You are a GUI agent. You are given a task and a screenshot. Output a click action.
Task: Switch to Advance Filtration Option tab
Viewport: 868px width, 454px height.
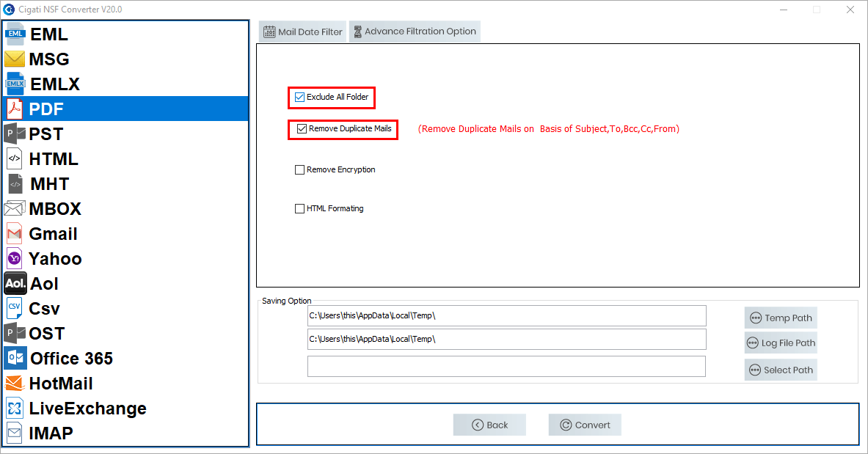click(415, 32)
